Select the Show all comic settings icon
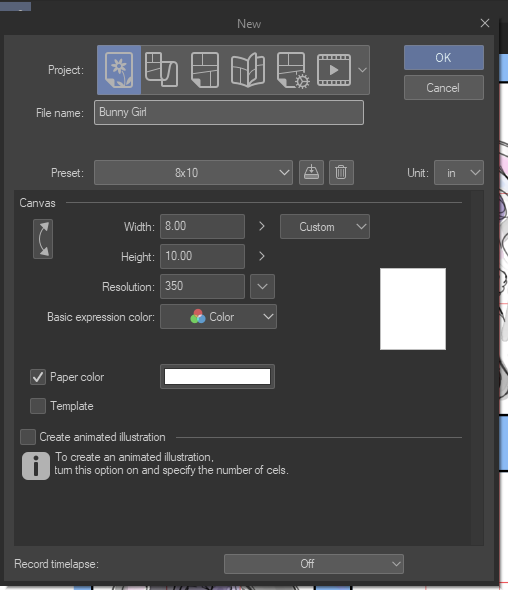Screen dimensions: 508x590 point(292,70)
